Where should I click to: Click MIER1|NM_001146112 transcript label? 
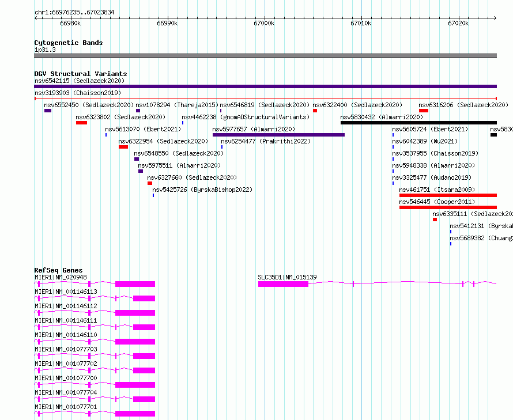[x=66, y=306]
